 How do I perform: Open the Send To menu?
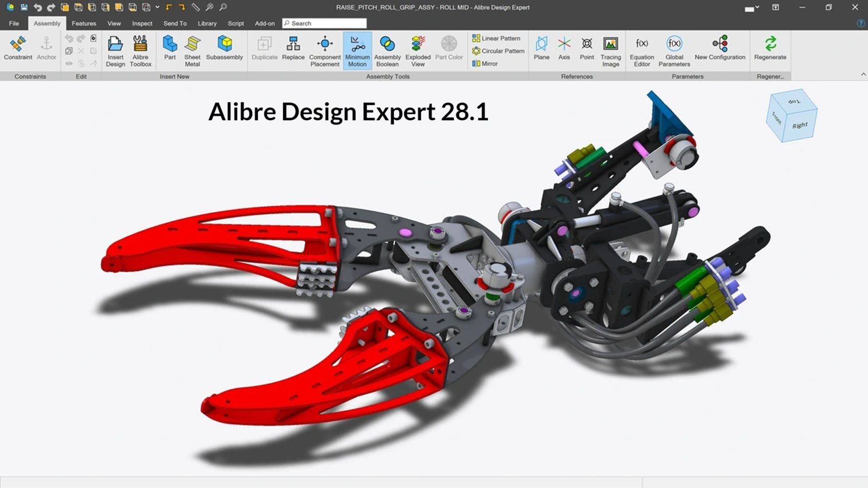point(175,23)
